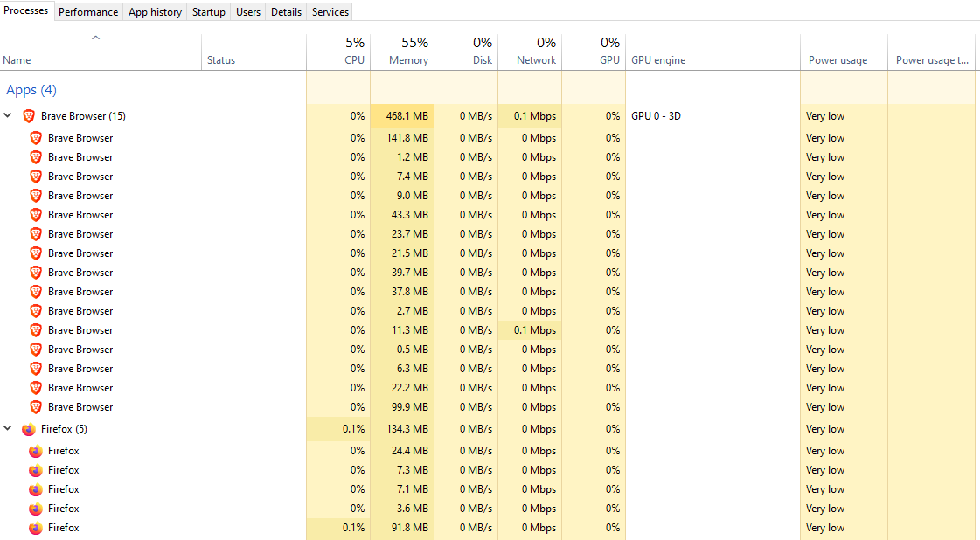Sort processes by Memory column

tap(402, 52)
